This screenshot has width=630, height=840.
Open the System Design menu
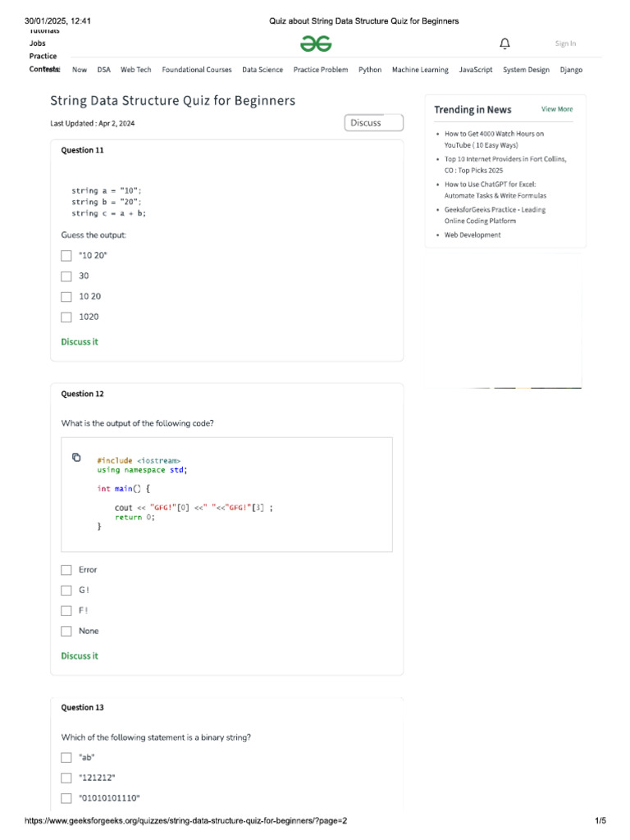point(526,70)
